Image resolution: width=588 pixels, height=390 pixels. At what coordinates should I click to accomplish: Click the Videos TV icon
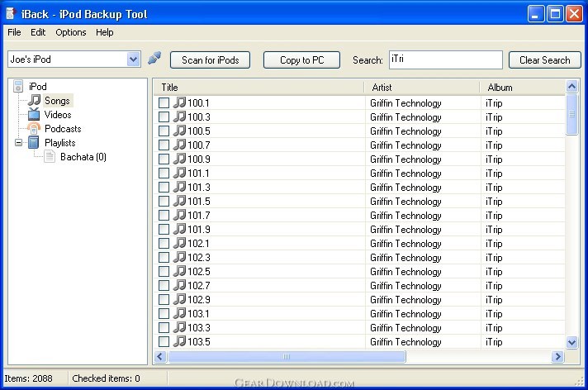[x=34, y=114]
